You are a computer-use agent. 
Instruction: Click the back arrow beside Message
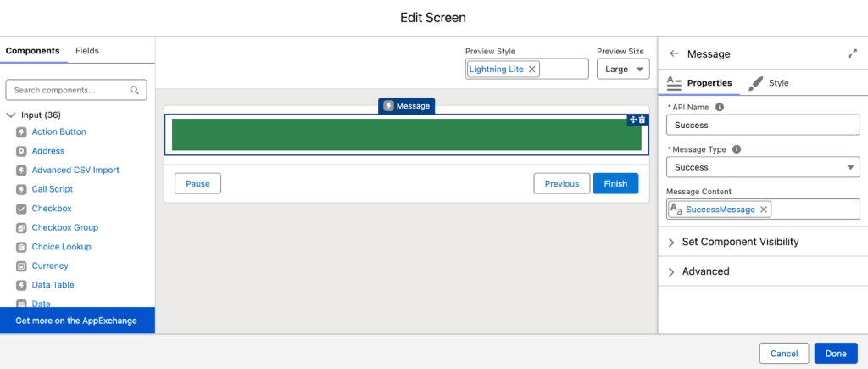[674, 53]
